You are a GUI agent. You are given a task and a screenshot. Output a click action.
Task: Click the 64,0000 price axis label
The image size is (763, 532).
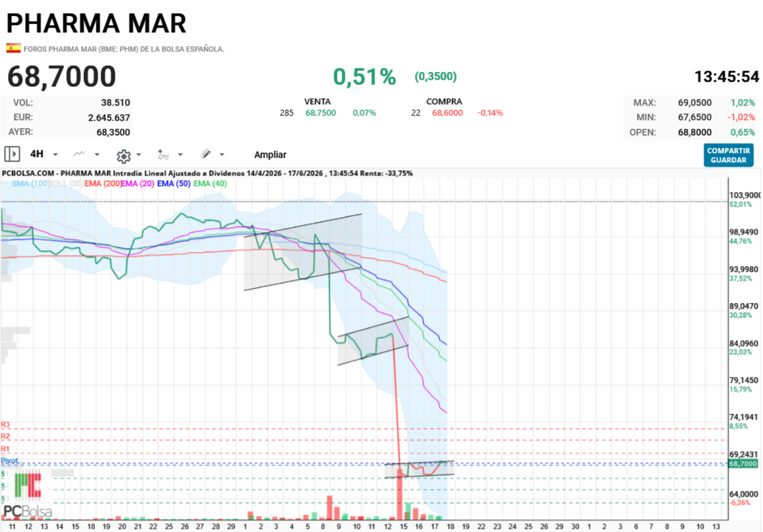pos(744,494)
